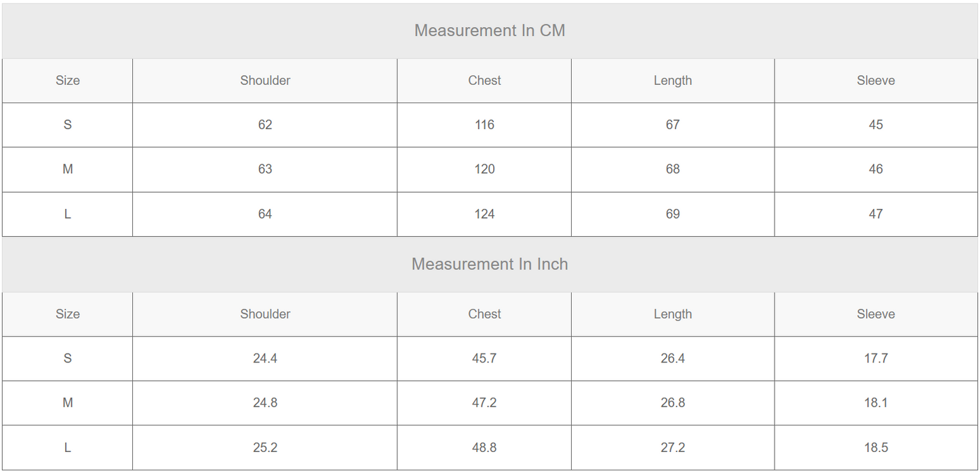Click the Measurement In CM header
980x471 pixels.
(490, 31)
